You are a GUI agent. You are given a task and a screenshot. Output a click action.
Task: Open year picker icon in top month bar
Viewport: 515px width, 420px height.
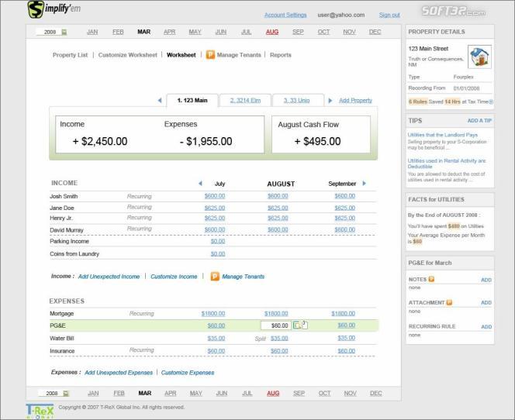point(64,32)
